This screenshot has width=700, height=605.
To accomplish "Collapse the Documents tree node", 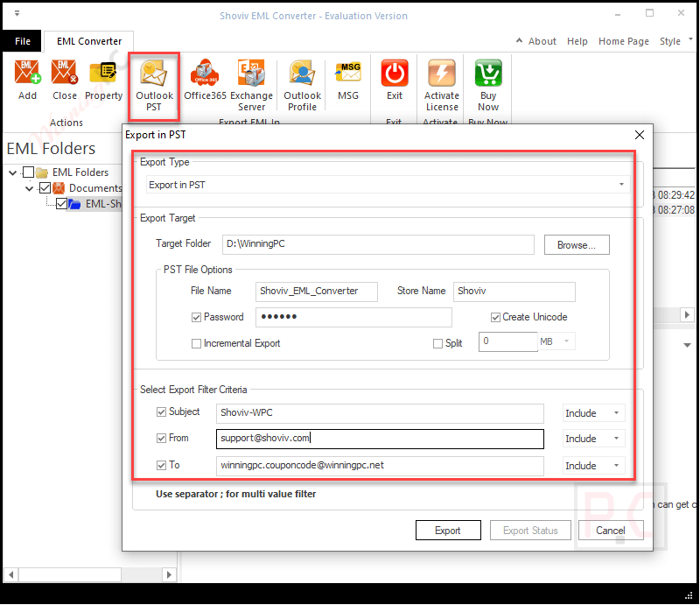I will pyautogui.click(x=30, y=188).
